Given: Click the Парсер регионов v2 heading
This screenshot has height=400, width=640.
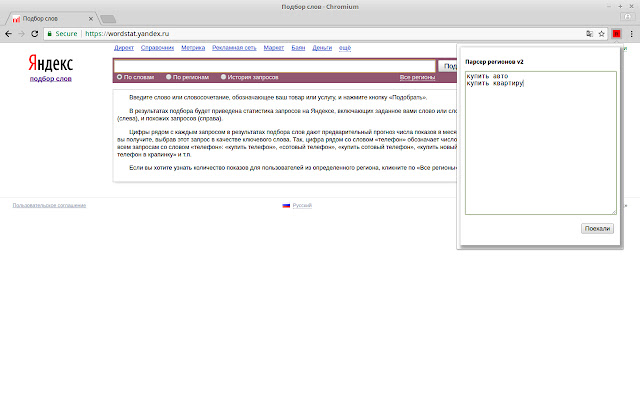Looking at the screenshot, I should pyautogui.click(x=494, y=62).
